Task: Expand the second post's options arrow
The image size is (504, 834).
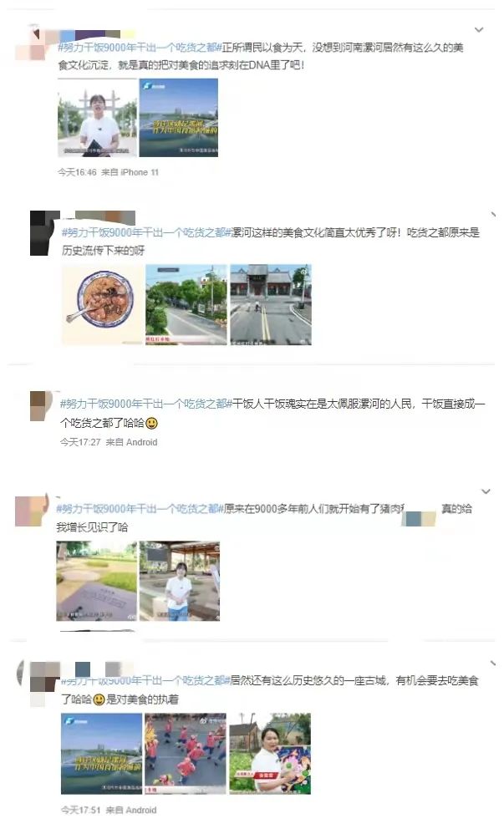Action: [x=493, y=215]
